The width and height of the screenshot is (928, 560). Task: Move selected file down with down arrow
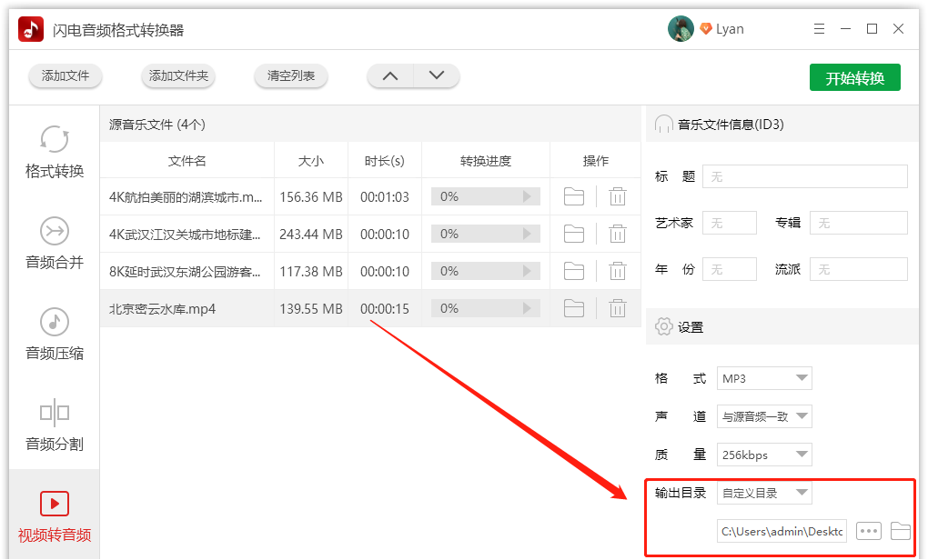[x=436, y=75]
